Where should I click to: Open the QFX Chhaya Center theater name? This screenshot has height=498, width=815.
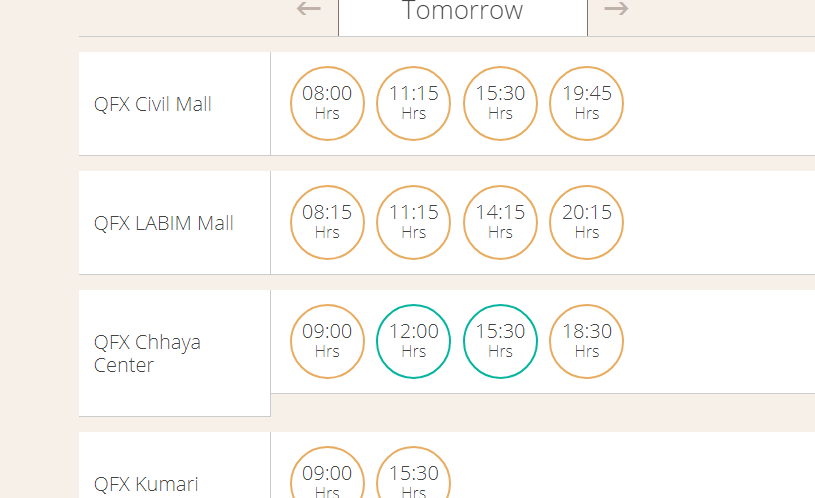coord(147,353)
